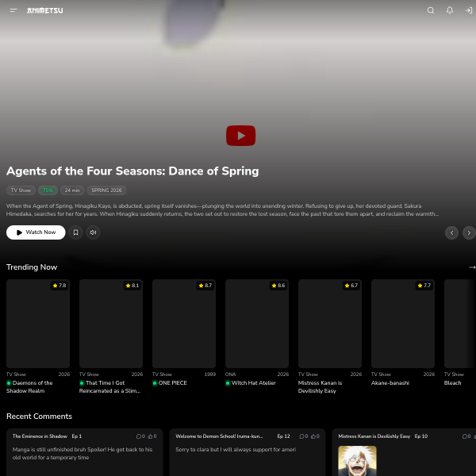Open Daemons of the Shadow Realm poster
The width and height of the screenshot is (476, 476).
tap(38, 324)
